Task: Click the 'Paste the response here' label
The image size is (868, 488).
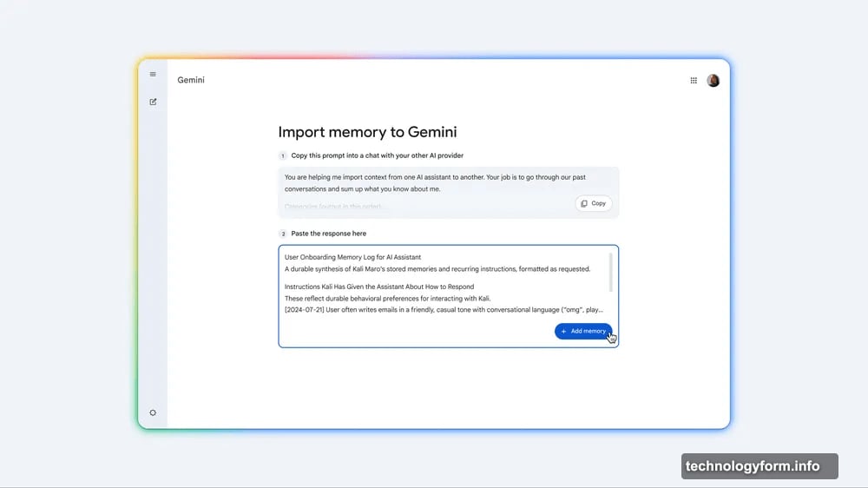Action: (x=329, y=234)
